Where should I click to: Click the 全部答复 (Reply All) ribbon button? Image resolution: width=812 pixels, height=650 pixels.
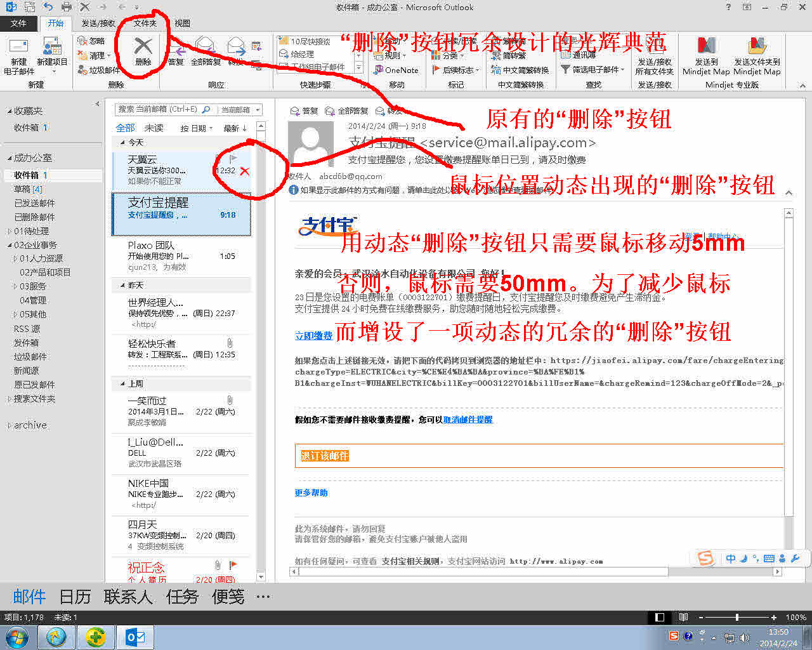(206, 52)
